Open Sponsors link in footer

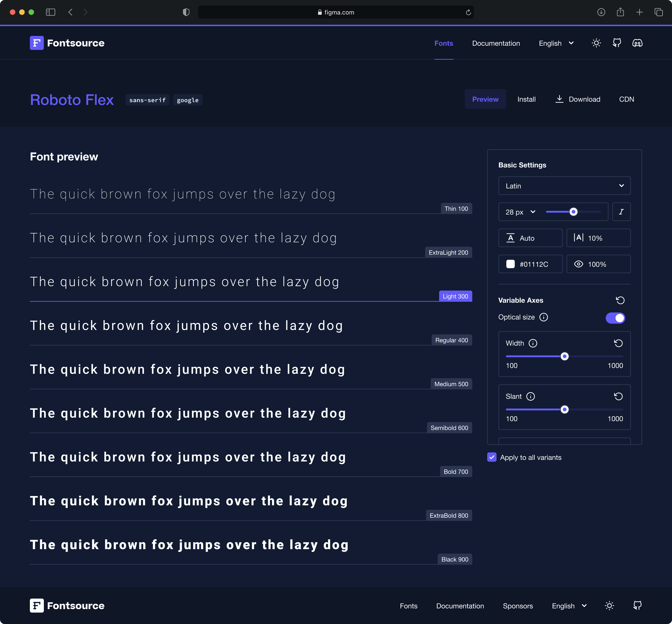(518, 606)
